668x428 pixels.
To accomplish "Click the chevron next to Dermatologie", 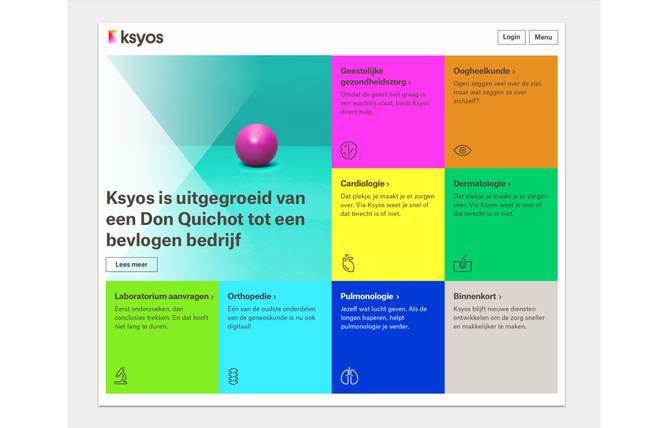I will (509, 184).
